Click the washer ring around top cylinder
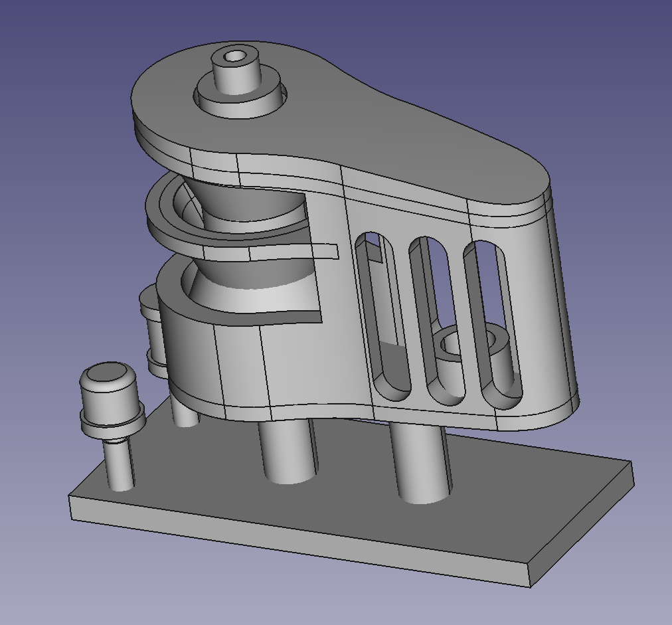Image resolution: width=672 pixels, height=625 pixels. (271, 104)
